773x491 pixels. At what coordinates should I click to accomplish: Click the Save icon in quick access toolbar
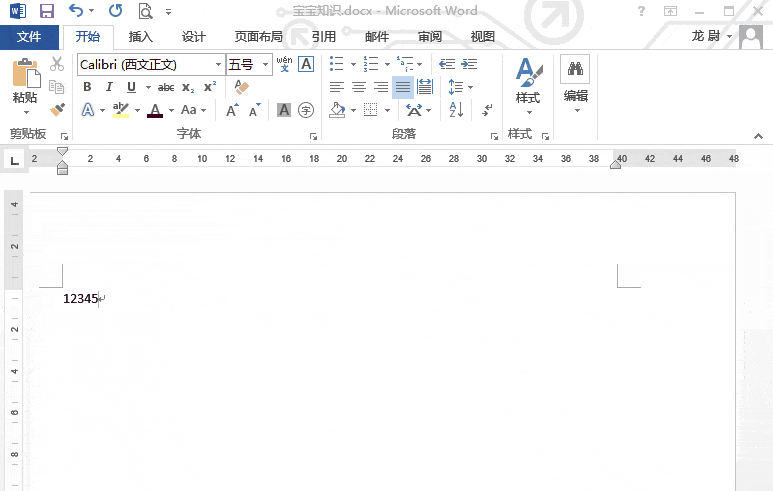[x=46, y=11]
